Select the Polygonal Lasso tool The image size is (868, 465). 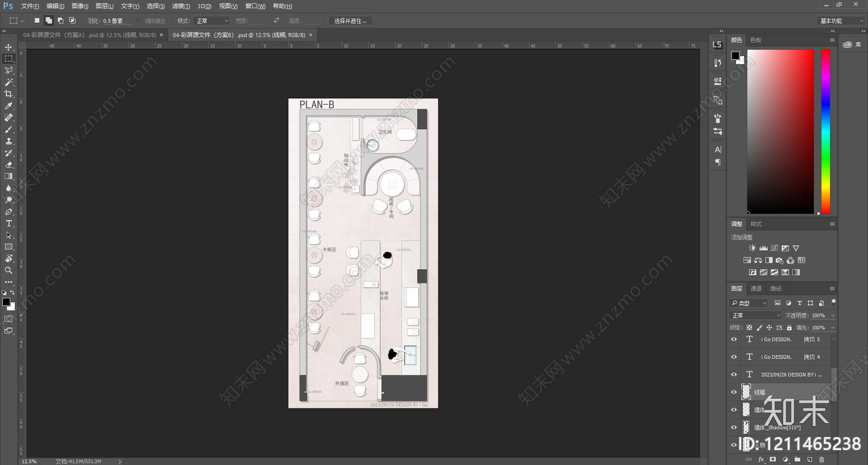coord(9,71)
